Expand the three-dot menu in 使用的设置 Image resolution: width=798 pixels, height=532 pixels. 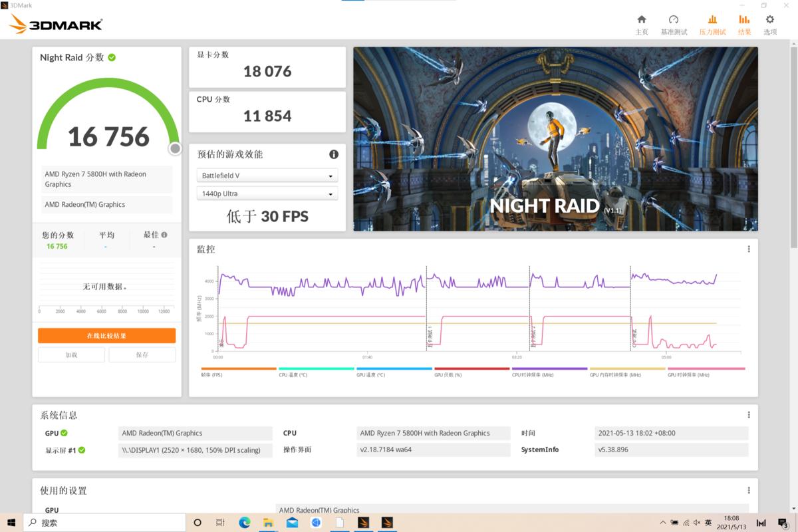pos(748,491)
